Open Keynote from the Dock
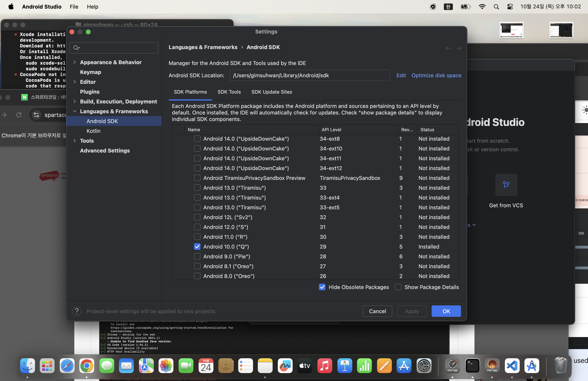588x381 pixels. click(x=345, y=366)
